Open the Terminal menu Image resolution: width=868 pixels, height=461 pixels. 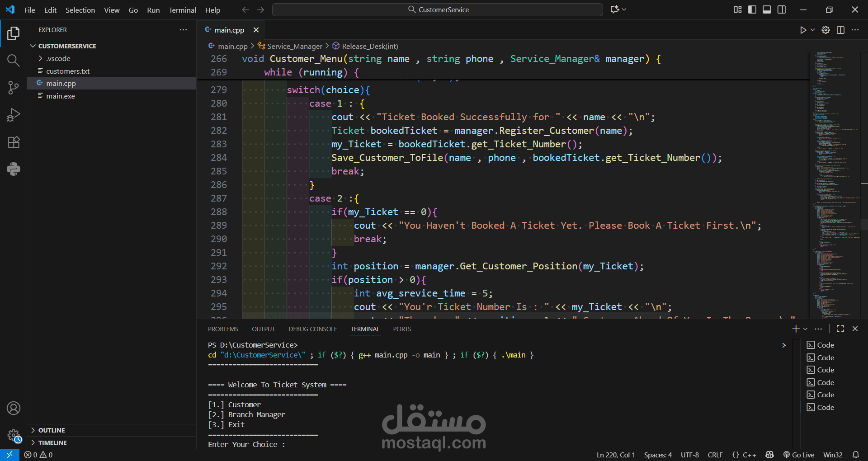click(183, 10)
